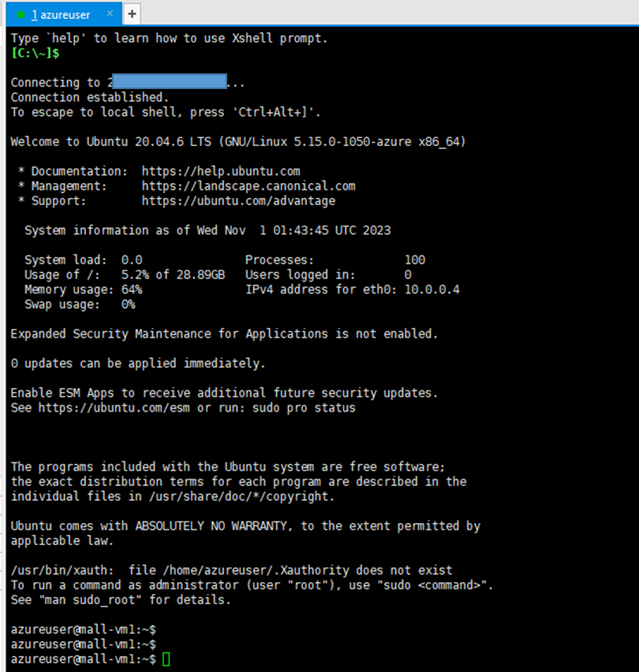Click the '[C:\~]$' local prompt text

(35, 53)
